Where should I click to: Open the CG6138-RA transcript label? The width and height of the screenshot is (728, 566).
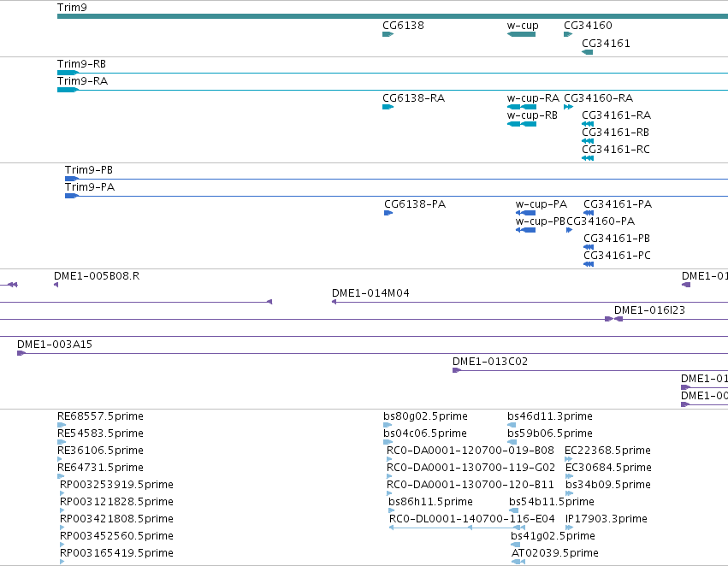click(x=413, y=98)
